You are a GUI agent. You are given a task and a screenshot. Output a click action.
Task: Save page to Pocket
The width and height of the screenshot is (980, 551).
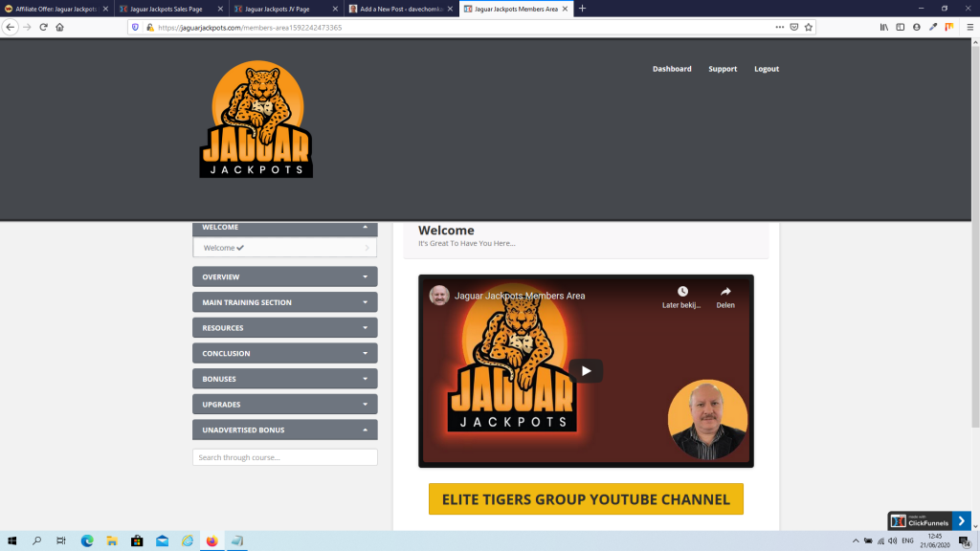793,28
